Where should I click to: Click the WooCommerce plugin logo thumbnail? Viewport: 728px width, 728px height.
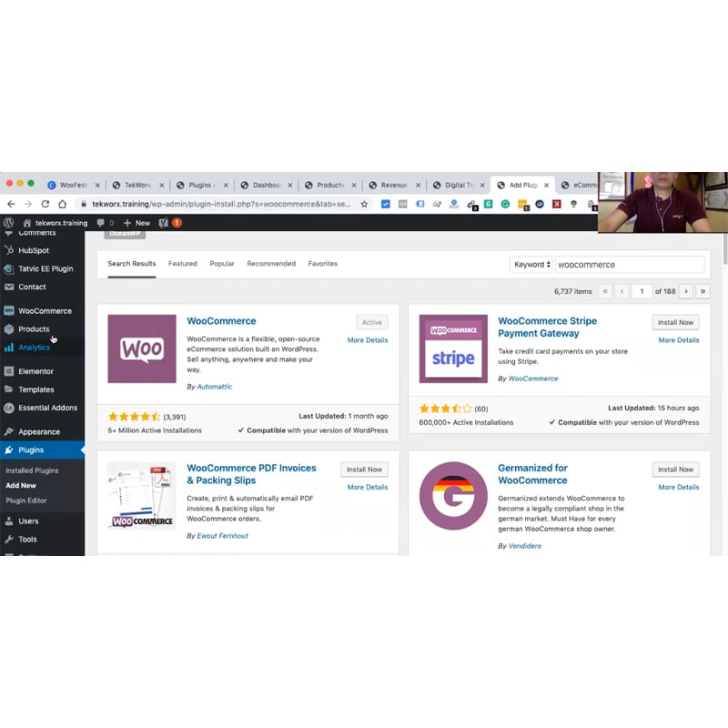(142, 349)
